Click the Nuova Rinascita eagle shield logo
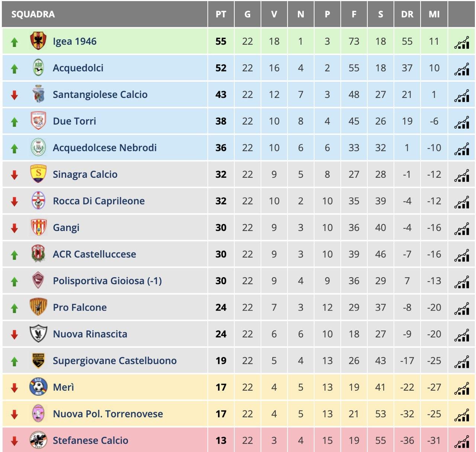 click(38, 334)
